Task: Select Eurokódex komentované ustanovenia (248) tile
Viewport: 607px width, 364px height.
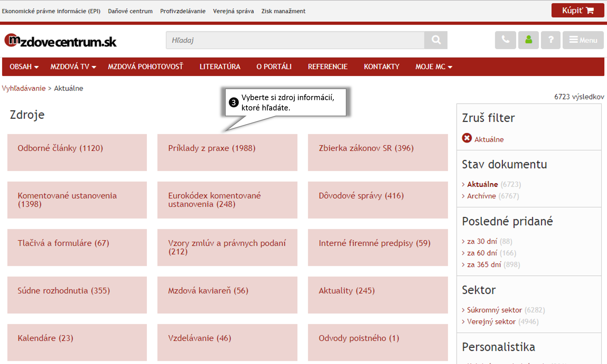Action: click(227, 200)
